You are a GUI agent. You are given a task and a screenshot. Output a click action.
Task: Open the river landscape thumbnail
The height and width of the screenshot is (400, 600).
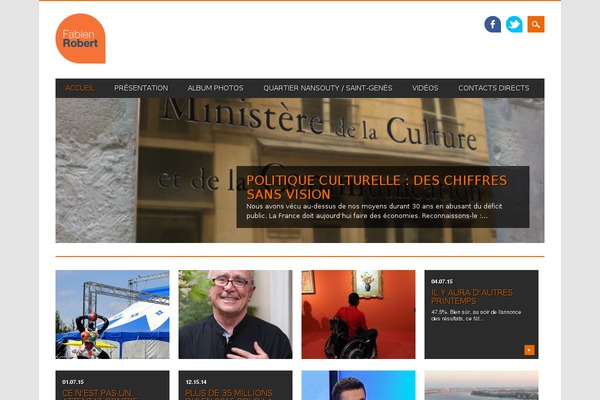coord(481,385)
